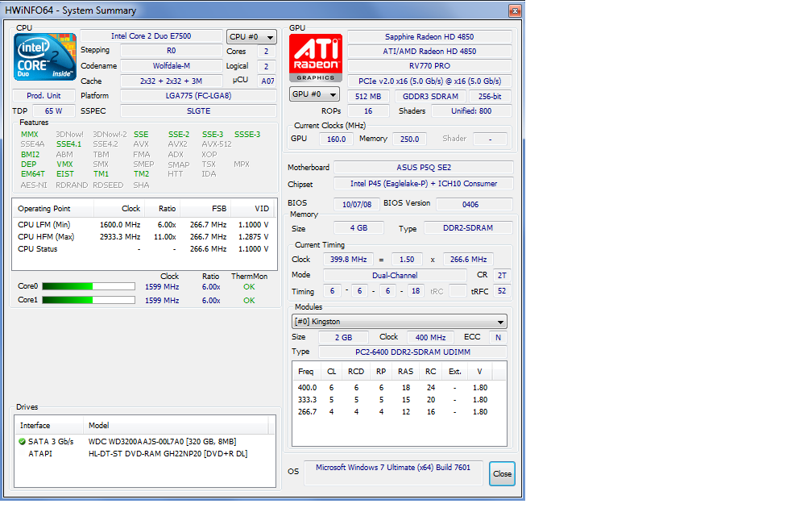The height and width of the screenshot is (508, 812).
Task: Click the ATI Radeon Graphics logo
Action: point(316,57)
